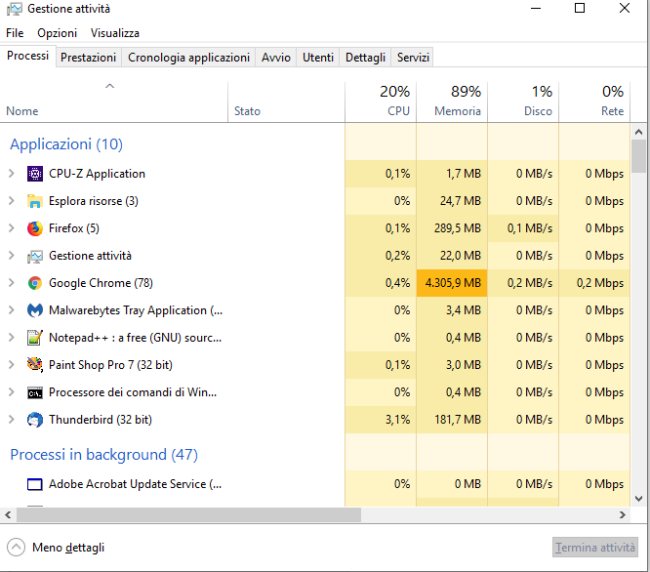This screenshot has height=572, width=650.
Task: Expand the Malwarebytes Tray Application row
Action: coord(12,310)
